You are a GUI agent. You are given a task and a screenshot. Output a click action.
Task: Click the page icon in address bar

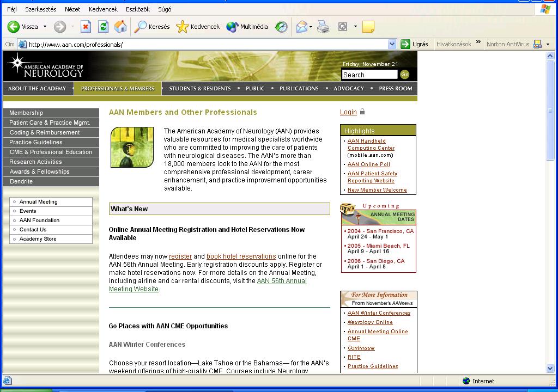[x=22, y=44]
